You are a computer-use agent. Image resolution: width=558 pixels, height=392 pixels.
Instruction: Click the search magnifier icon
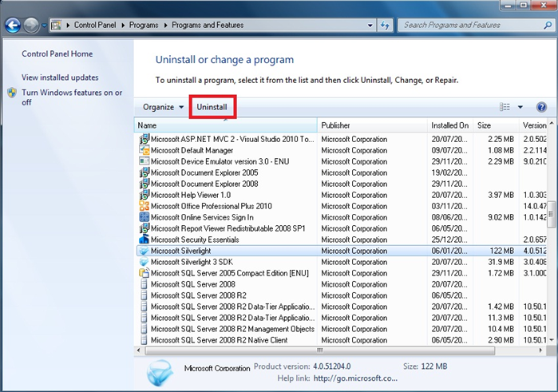pyautogui.click(x=548, y=26)
